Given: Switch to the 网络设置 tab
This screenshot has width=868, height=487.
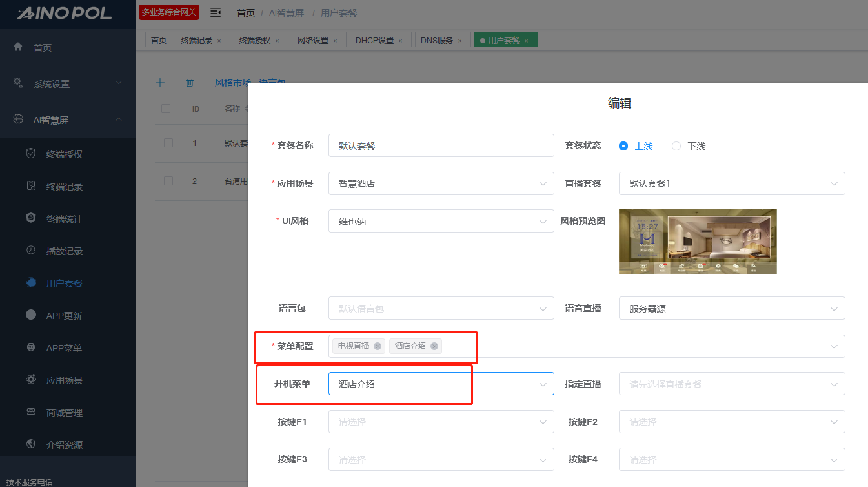Looking at the screenshot, I should (x=313, y=40).
